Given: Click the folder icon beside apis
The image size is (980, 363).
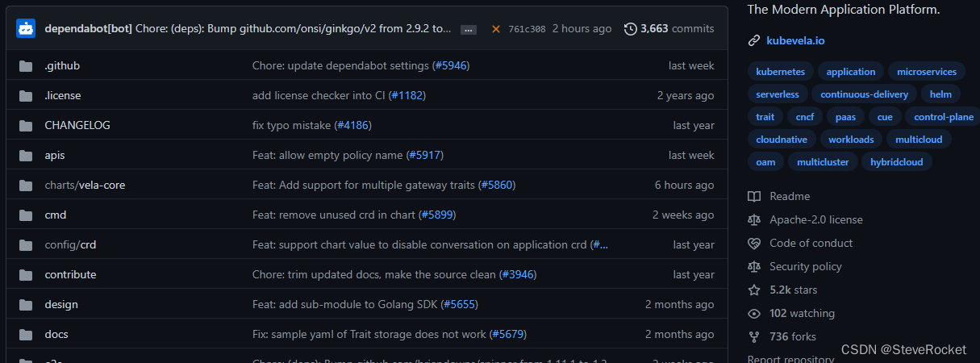Looking at the screenshot, I should pos(26,156).
